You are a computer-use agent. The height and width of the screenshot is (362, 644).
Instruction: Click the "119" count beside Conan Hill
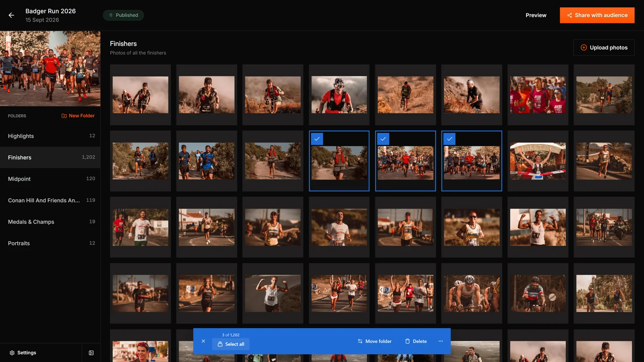(91, 200)
